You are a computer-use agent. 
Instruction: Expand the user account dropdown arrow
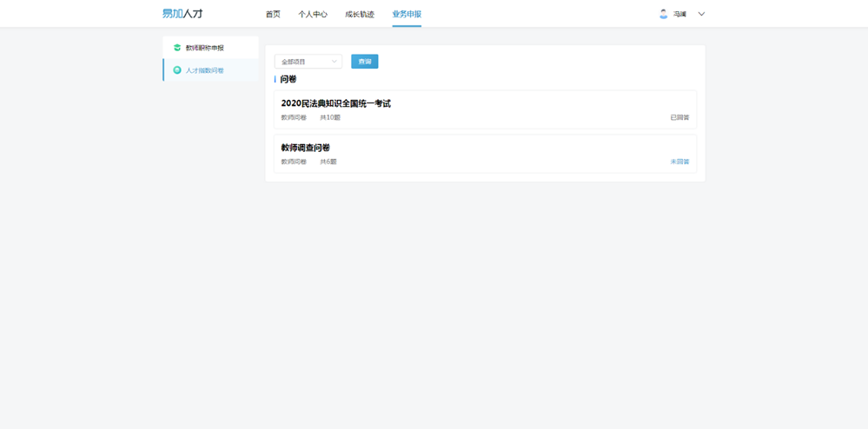coord(701,15)
